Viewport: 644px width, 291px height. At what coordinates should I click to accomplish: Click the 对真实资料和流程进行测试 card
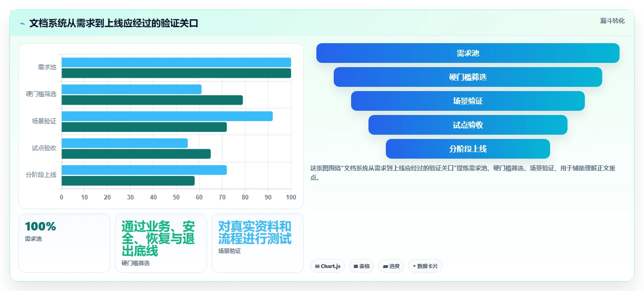click(x=258, y=243)
